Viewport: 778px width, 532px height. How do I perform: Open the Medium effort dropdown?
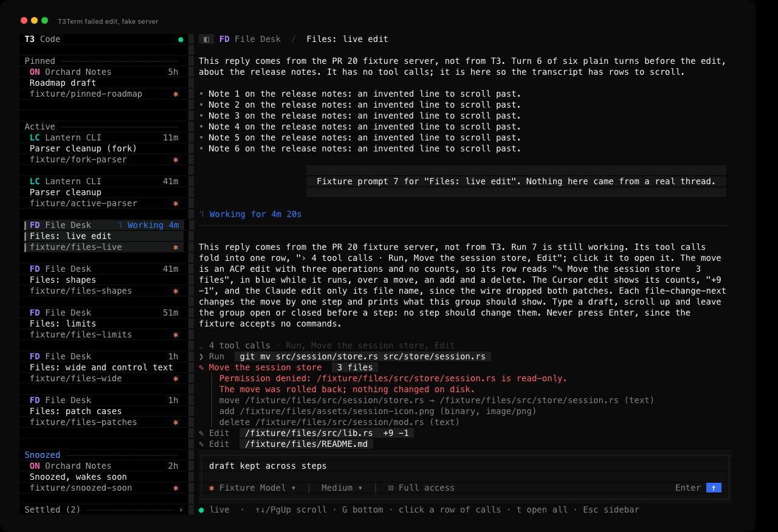pos(342,488)
